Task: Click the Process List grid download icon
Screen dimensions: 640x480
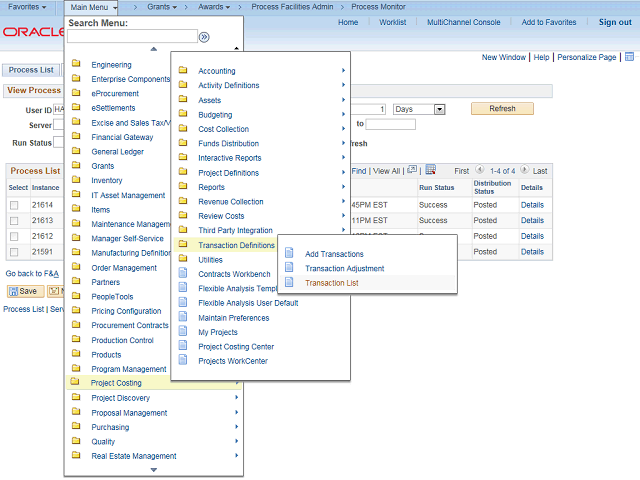Action: point(431,170)
